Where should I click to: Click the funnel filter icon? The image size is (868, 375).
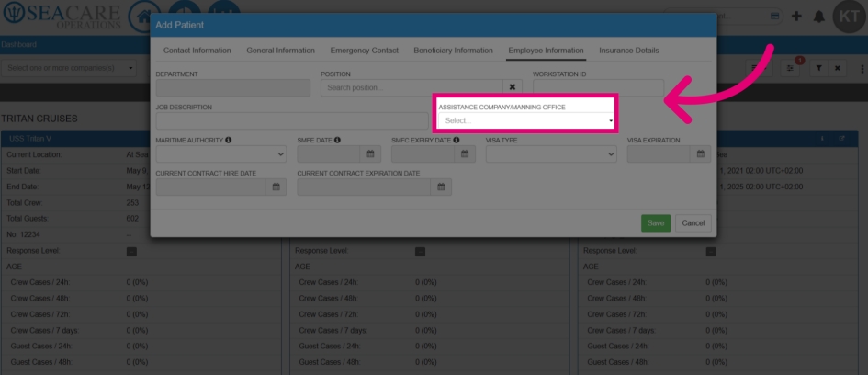(818, 68)
